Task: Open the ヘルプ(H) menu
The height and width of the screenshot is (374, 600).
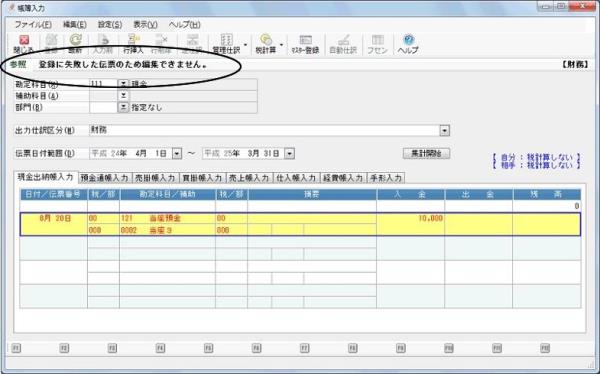Action: [x=184, y=24]
